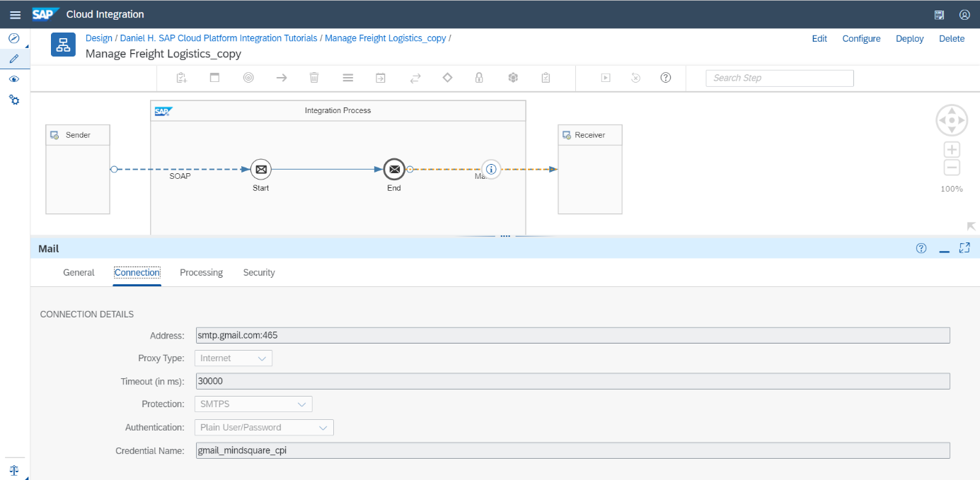Open the hamburger navigation menu
Viewport: 980px width, 480px height.
point(15,15)
